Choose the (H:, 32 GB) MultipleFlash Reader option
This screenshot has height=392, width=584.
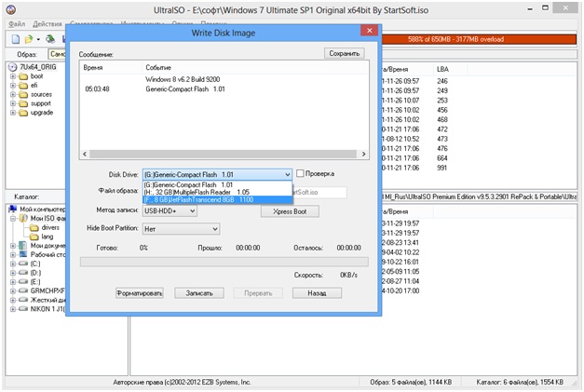tap(218, 192)
